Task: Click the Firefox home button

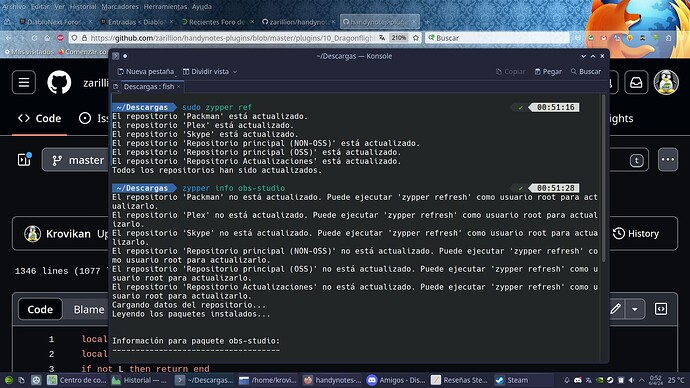Action: [47, 38]
